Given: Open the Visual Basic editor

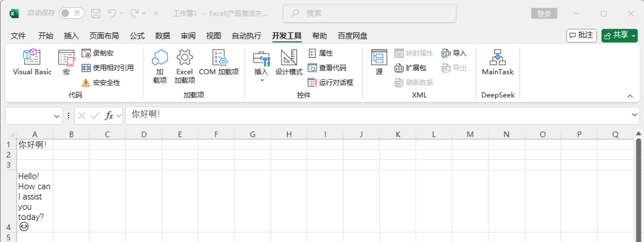Looking at the screenshot, I should [32, 63].
